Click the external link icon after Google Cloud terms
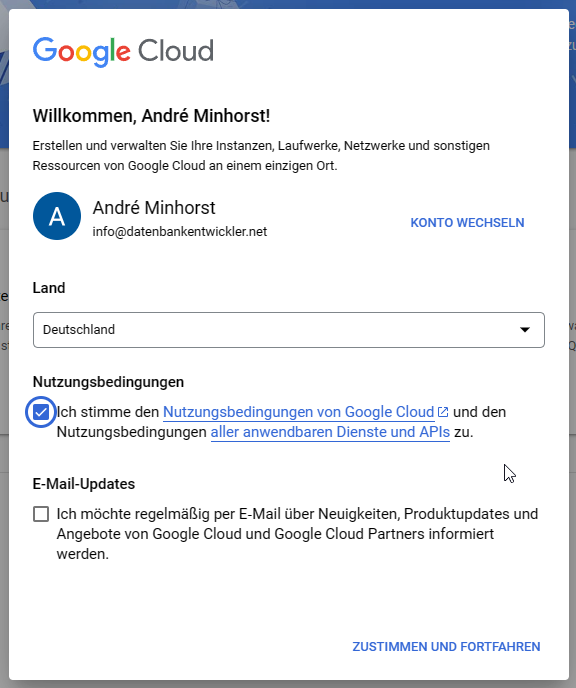The image size is (576, 688). click(443, 412)
